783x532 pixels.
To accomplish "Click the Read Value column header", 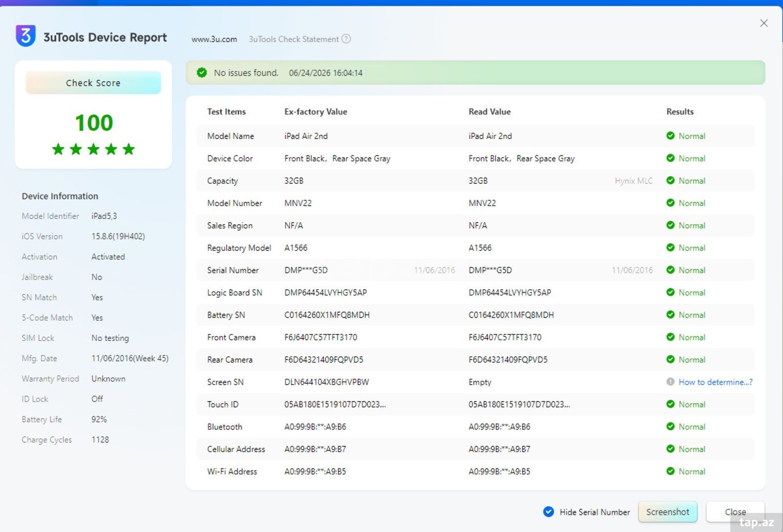I will click(x=490, y=112).
